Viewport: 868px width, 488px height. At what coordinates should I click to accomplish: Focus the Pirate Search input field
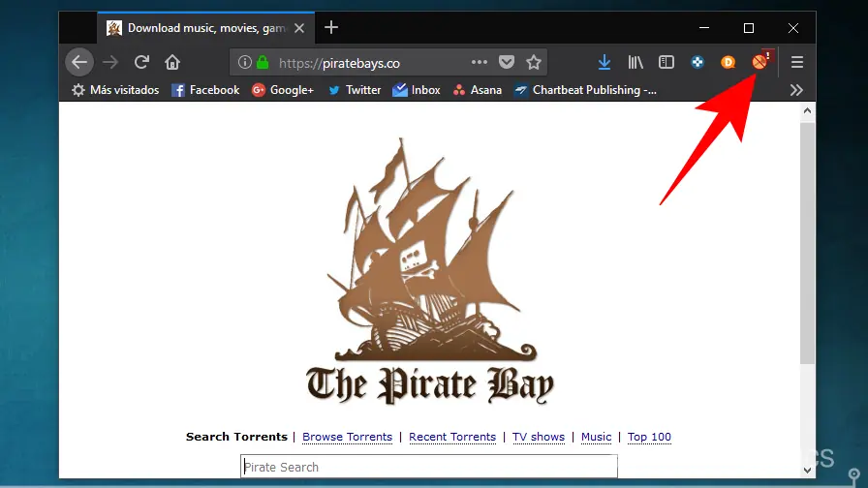point(429,467)
